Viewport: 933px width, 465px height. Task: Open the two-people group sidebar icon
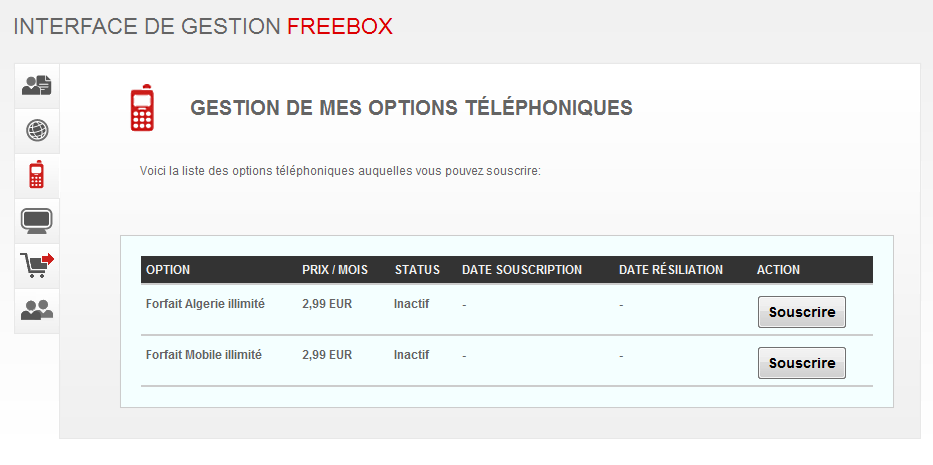tap(37, 311)
